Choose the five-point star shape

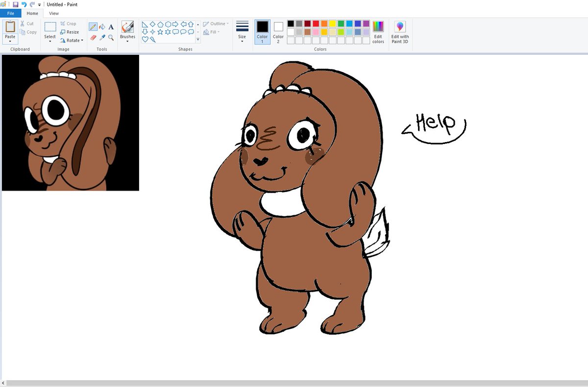coord(160,32)
